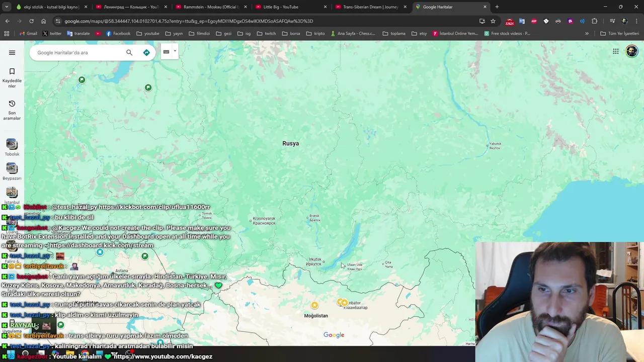Click the magnifier search icon in Maps
The image size is (644, 362).
129,52
